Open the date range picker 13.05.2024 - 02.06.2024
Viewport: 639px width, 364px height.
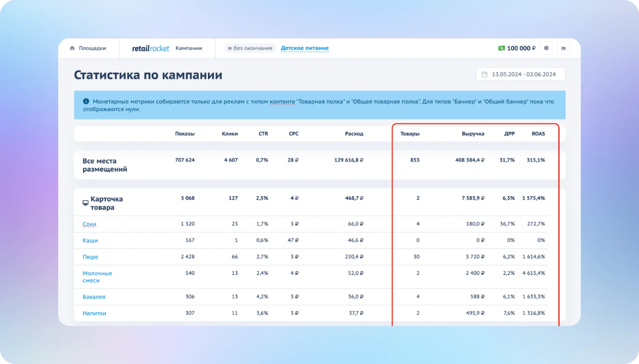click(523, 74)
